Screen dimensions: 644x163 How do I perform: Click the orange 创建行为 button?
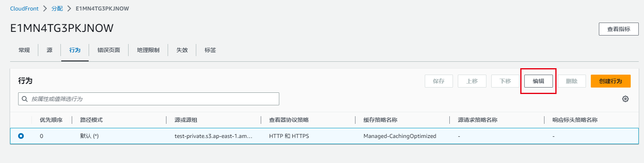point(611,81)
